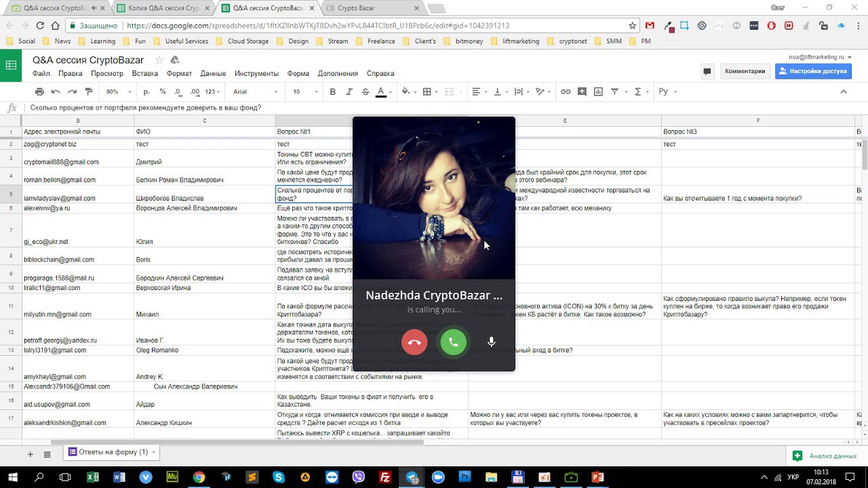Open the cryptonet bookmark folder
This screenshot has width=868, height=488.
567,41
